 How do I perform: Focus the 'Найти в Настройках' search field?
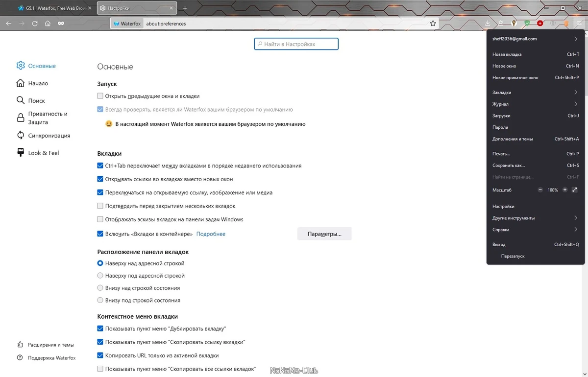(x=296, y=44)
